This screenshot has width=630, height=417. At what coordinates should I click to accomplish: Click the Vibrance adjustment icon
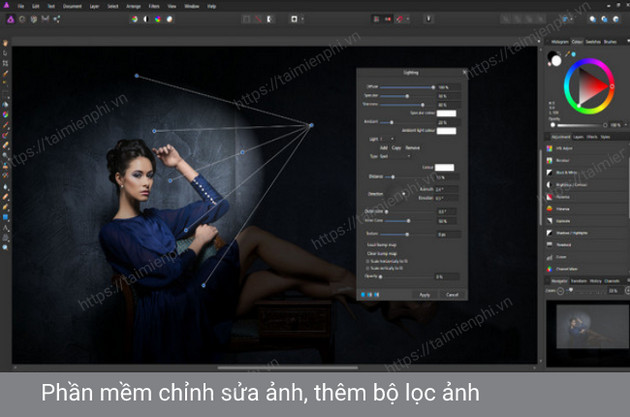click(x=549, y=209)
